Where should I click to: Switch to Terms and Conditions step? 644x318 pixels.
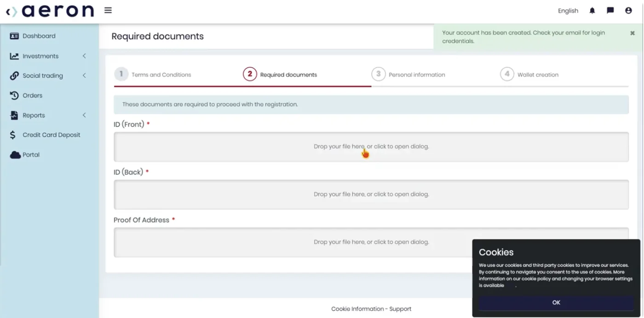161,75
